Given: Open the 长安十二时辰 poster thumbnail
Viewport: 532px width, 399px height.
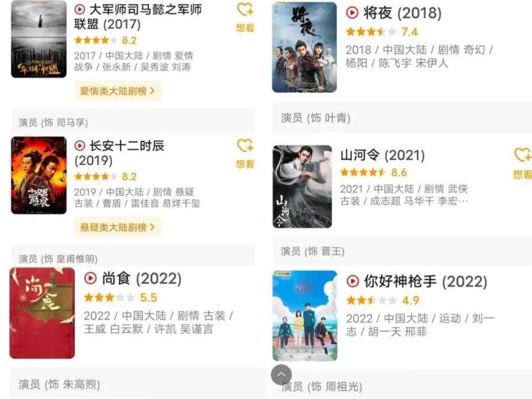Looking at the screenshot, I should [39, 175].
